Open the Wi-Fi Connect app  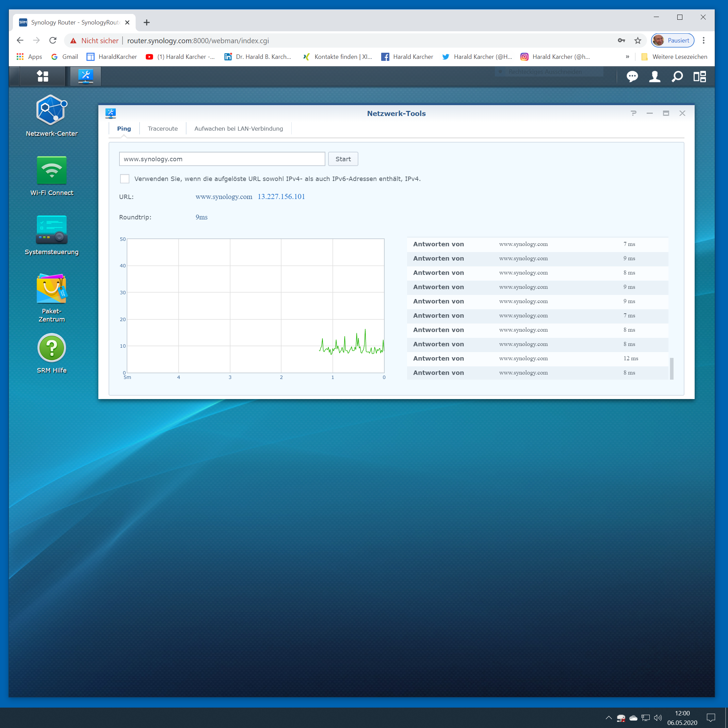click(52, 170)
